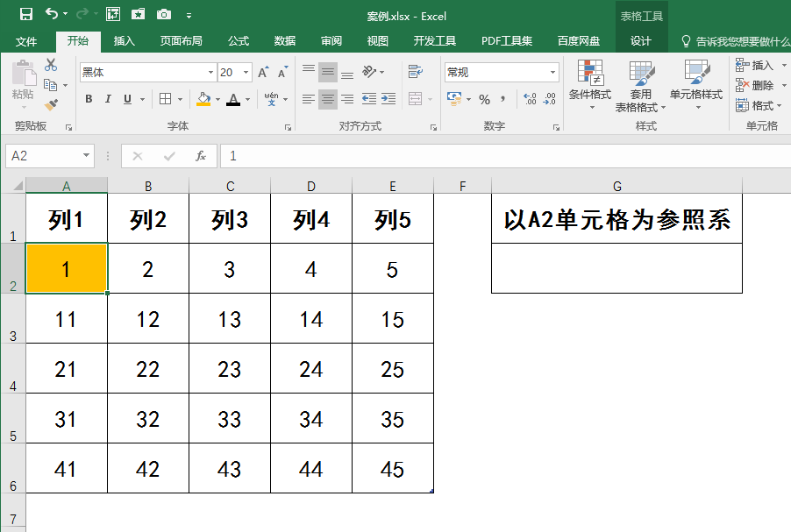Toggle center horizontal alignment
This screenshot has width=791, height=532.
[328, 99]
